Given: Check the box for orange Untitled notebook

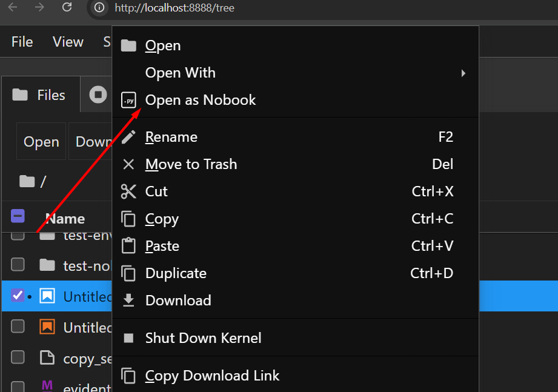Looking at the screenshot, I should click(18, 326).
